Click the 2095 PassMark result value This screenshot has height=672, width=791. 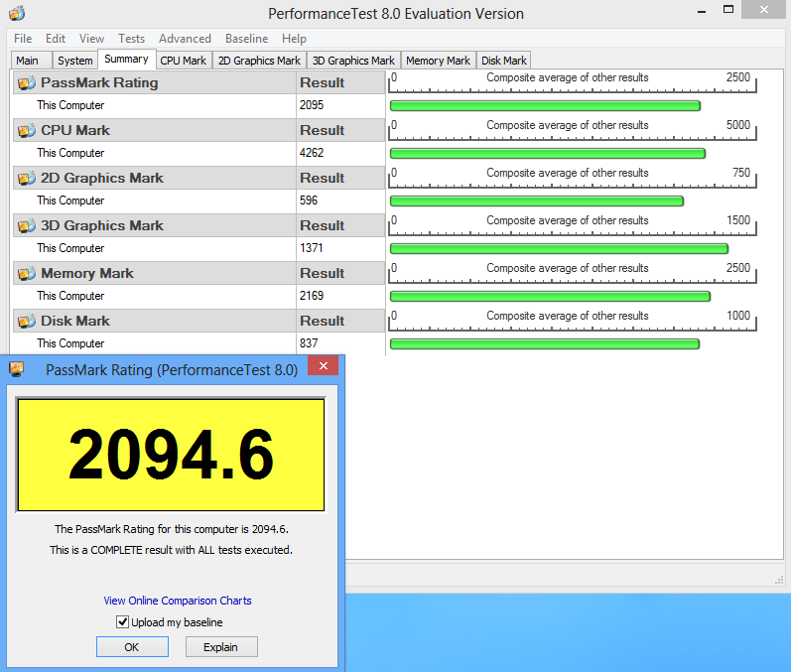(x=312, y=105)
